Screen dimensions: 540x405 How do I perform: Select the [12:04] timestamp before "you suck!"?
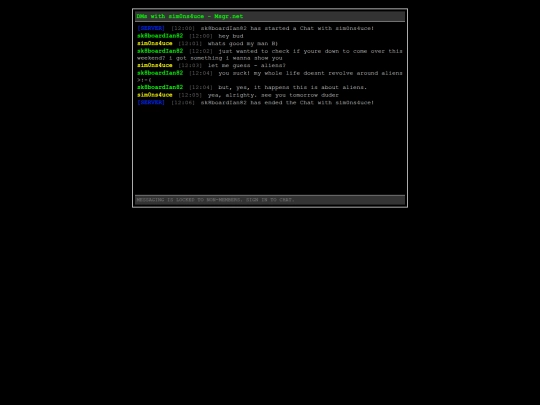click(x=201, y=73)
